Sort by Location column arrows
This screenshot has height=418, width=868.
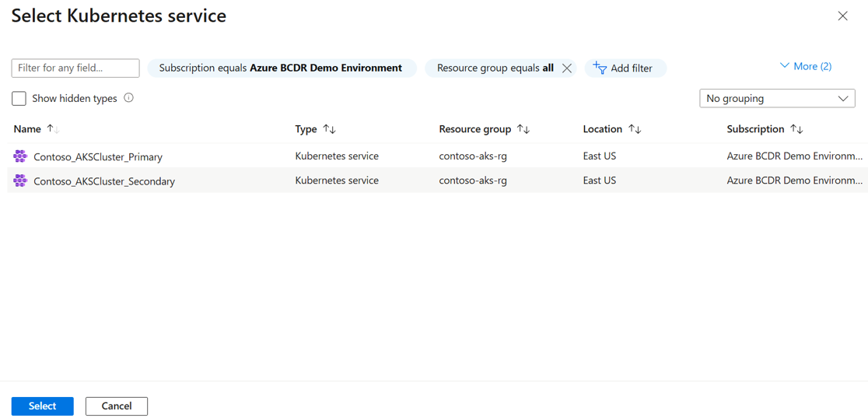pos(635,129)
